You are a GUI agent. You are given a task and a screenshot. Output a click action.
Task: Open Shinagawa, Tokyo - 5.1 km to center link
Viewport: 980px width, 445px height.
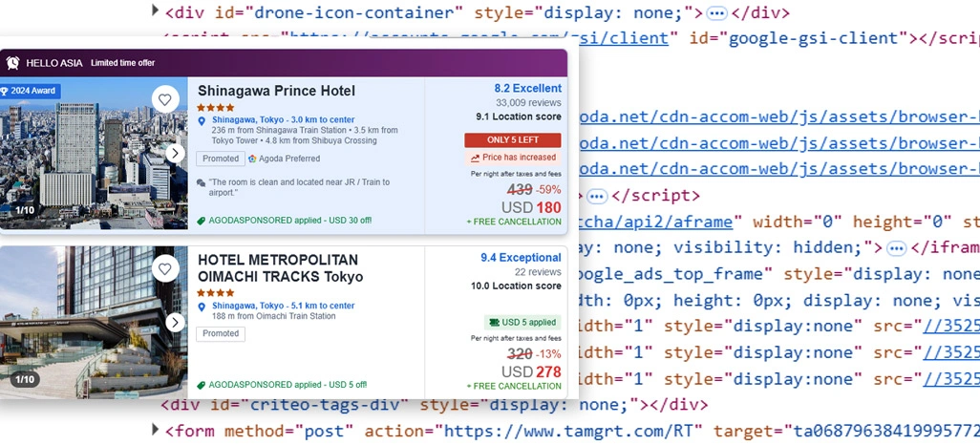(283, 306)
